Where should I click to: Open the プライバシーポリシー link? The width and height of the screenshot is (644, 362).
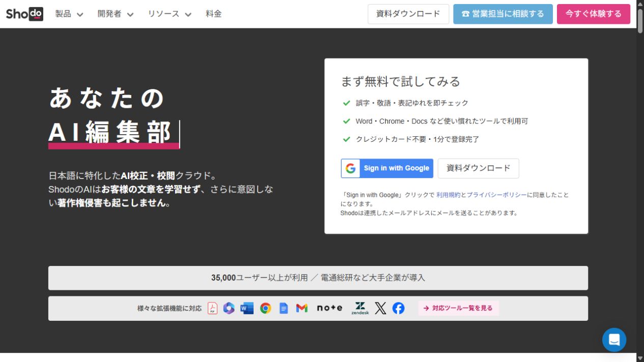tap(496, 195)
